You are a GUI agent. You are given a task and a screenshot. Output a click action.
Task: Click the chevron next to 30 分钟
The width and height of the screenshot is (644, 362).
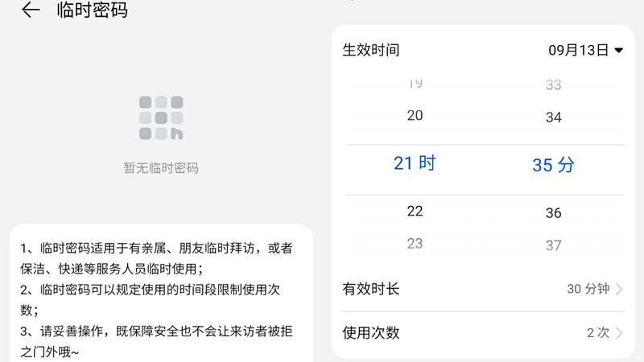pyautogui.click(x=619, y=289)
